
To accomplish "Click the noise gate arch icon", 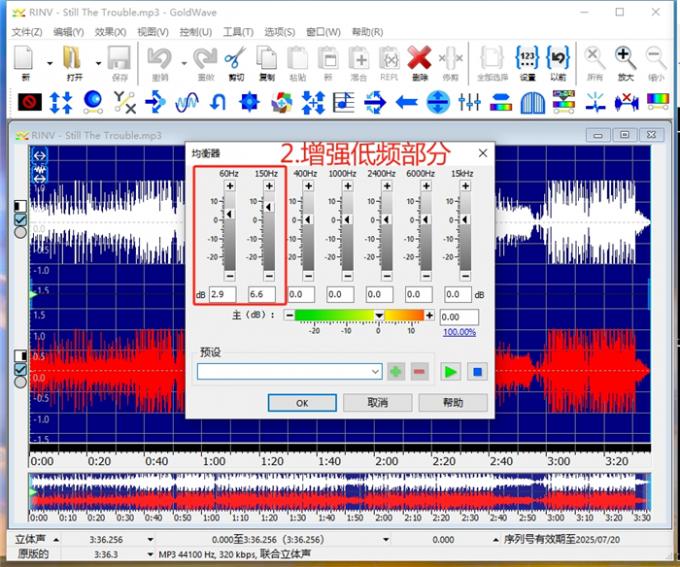I will click(532, 102).
